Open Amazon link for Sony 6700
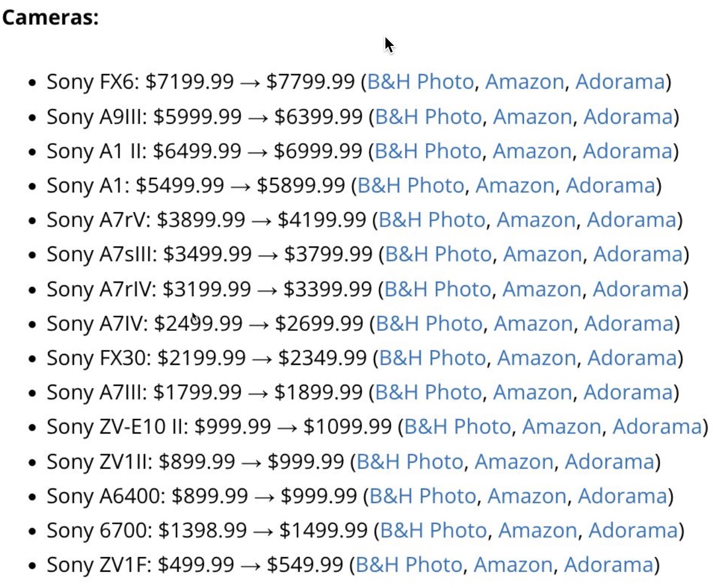 pos(538,531)
